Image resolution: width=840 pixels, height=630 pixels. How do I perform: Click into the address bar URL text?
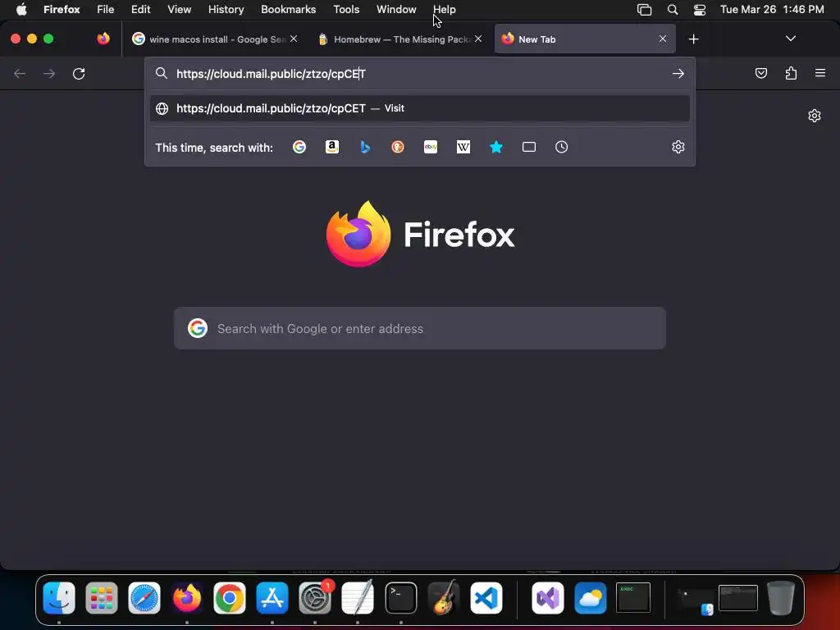[271, 74]
